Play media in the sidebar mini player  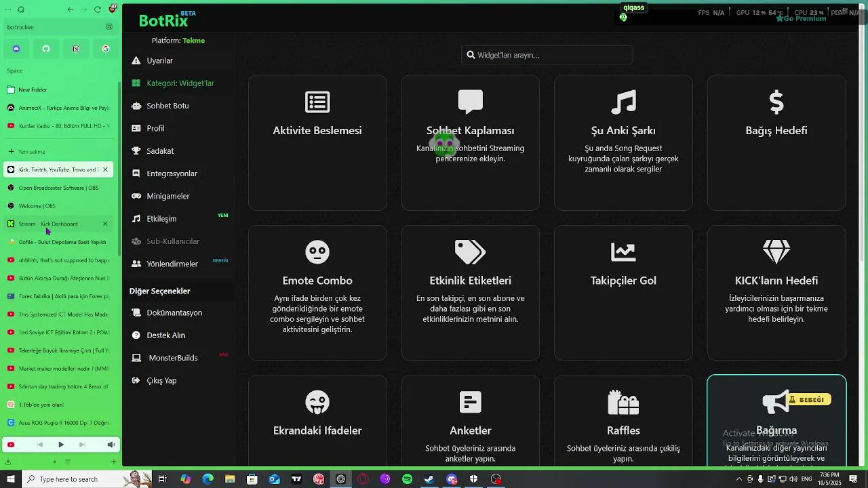pos(61,445)
